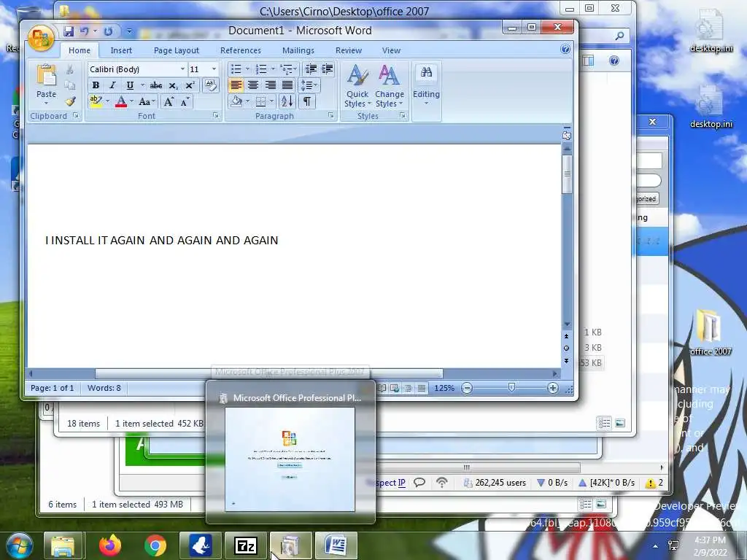Open the Font dialog launcher
Image resolution: width=747 pixels, height=560 pixels.
[216, 116]
